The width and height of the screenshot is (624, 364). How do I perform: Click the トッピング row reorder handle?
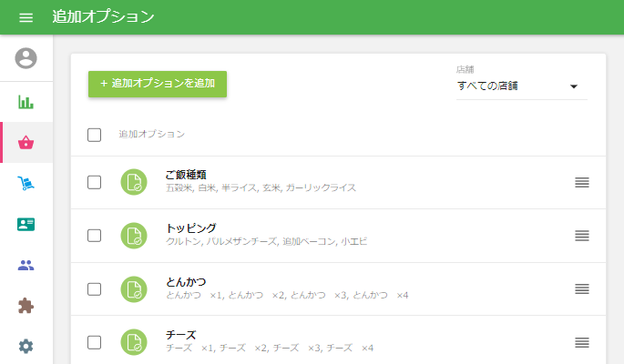point(583,236)
